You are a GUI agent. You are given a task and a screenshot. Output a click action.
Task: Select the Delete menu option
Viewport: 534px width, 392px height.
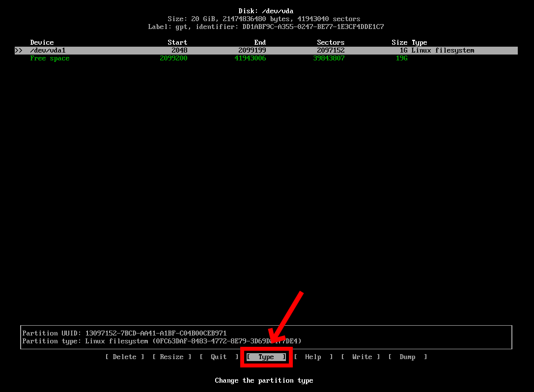(x=125, y=357)
